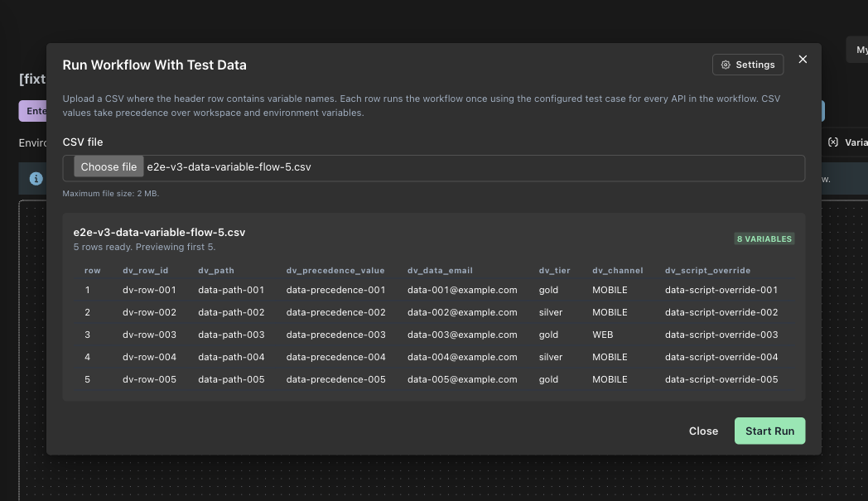The width and height of the screenshot is (868, 501).
Task: Click email data-005@example.com
Action: 462,379
